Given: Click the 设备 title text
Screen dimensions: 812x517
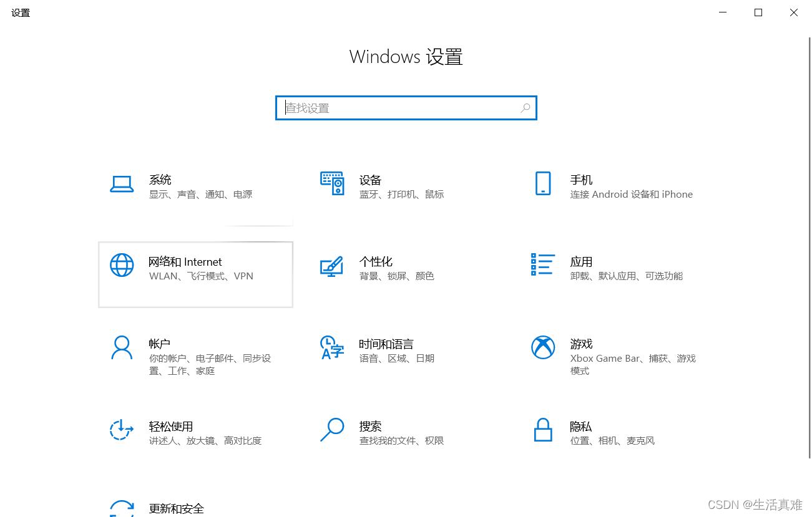Looking at the screenshot, I should [370, 180].
